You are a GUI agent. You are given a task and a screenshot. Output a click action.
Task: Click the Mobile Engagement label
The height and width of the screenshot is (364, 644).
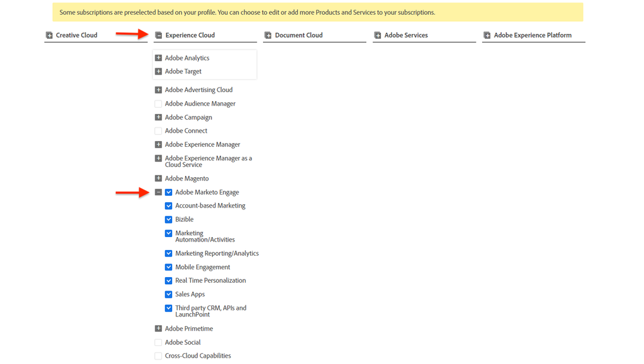click(202, 267)
